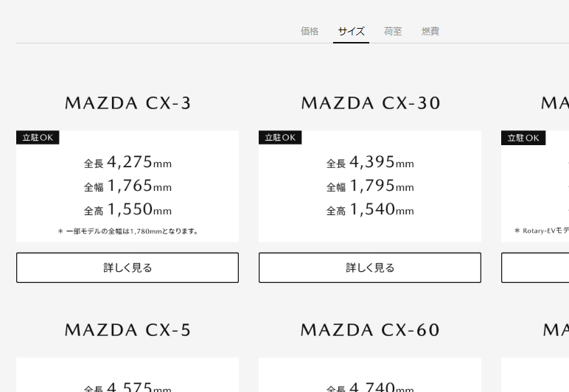Click the CX-3 note about 1,780mm width

[x=128, y=231]
